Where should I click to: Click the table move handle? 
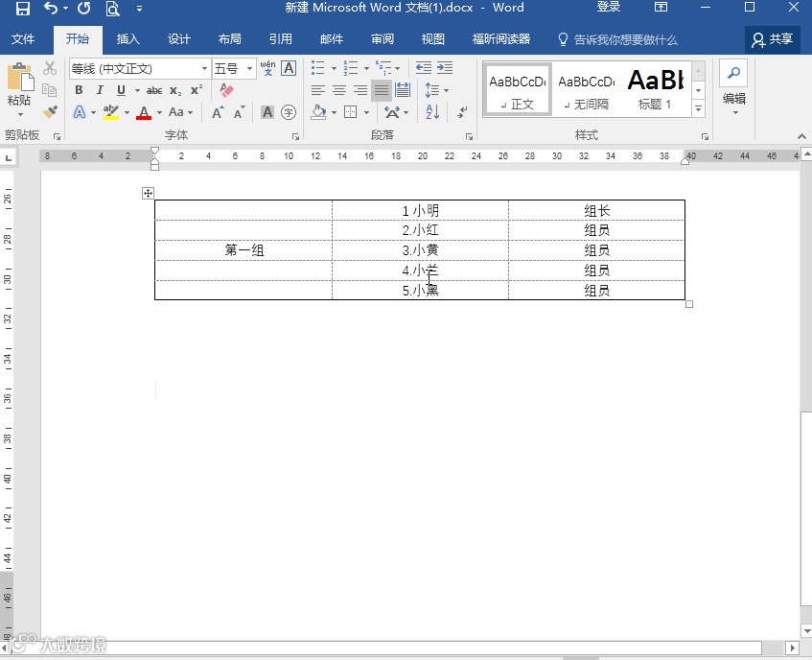pos(148,193)
